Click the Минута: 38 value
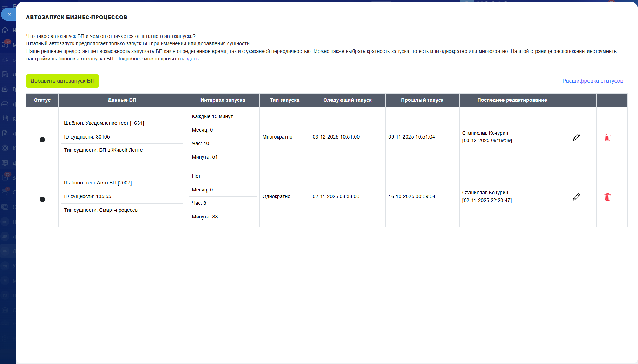The image size is (638, 364). click(x=205, y=217)
